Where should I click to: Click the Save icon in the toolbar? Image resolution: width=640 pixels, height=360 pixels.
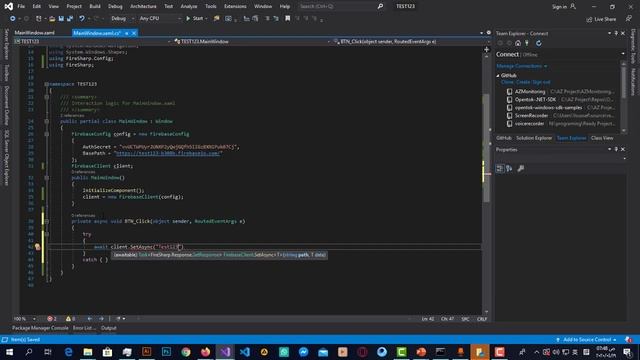61,19
